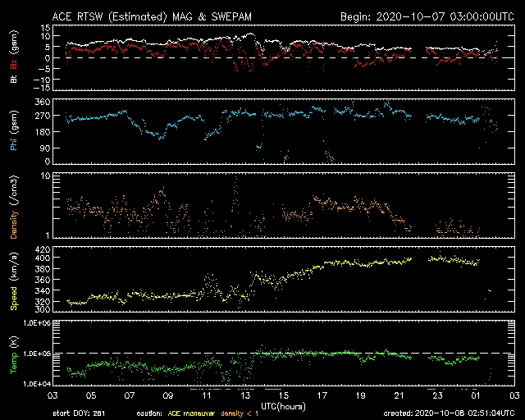Click hour '17' on the UTC axis
Image resolution: width=525 pixels, height=420 pixels.
[322, 396]
